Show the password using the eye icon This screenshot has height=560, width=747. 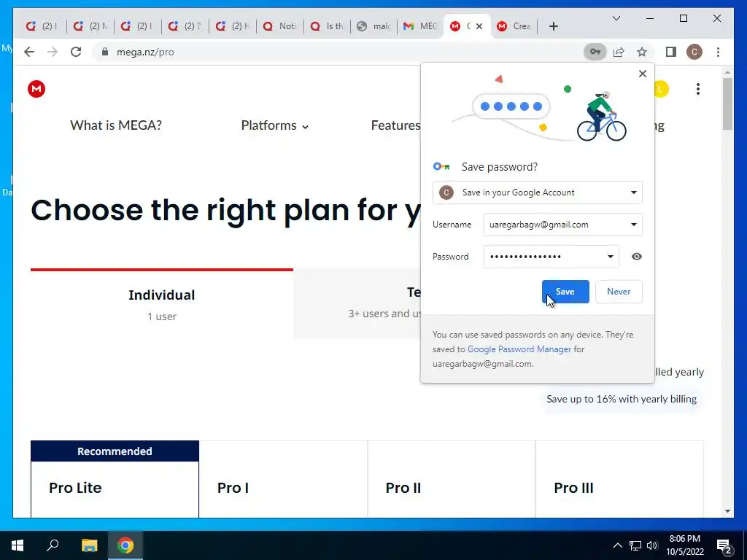pos(636,257)
